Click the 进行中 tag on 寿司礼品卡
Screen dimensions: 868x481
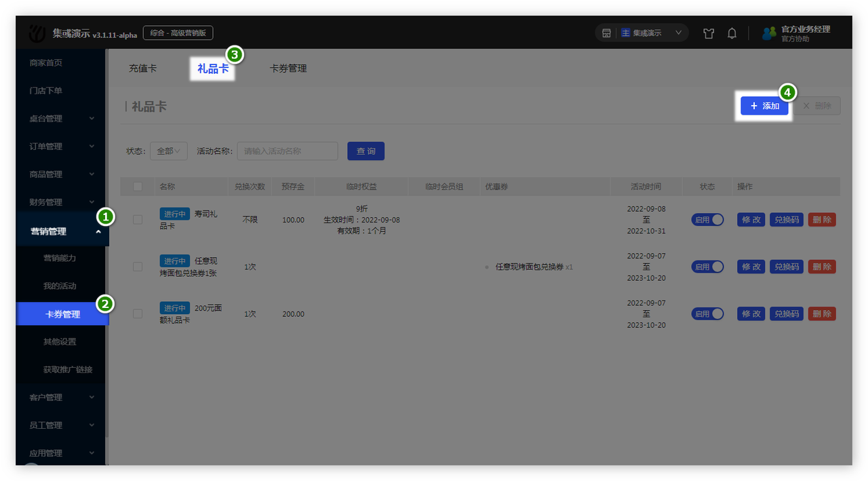tap(175, 214)
